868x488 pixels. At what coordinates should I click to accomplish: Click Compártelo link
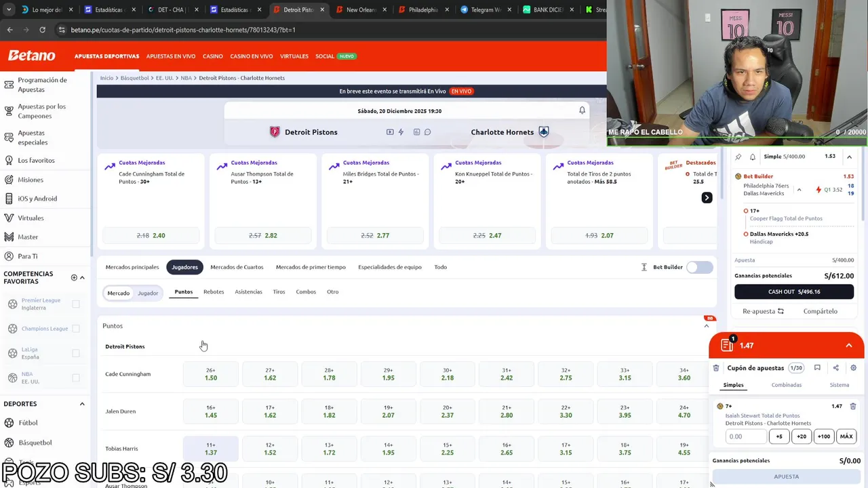coord(821,311)
